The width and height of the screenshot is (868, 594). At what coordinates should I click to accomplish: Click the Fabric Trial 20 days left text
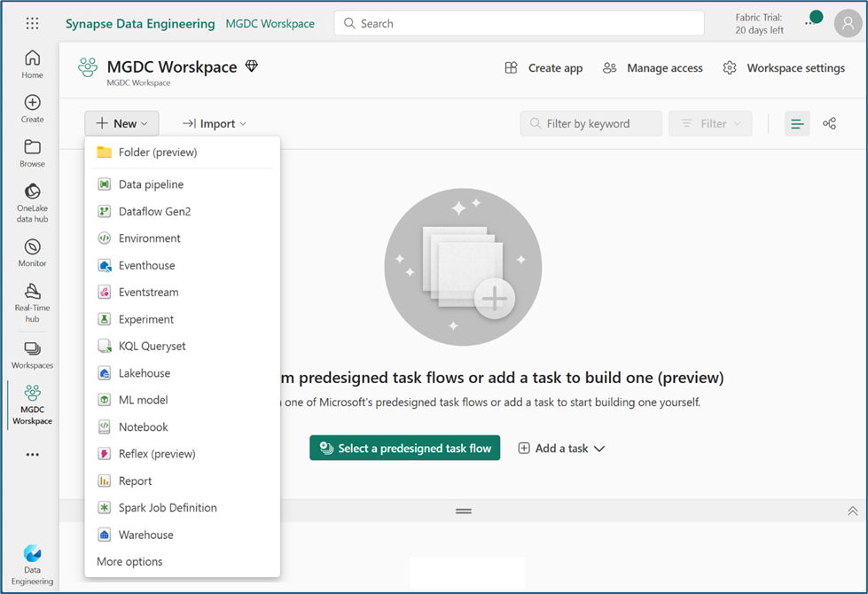click(759, 24)
